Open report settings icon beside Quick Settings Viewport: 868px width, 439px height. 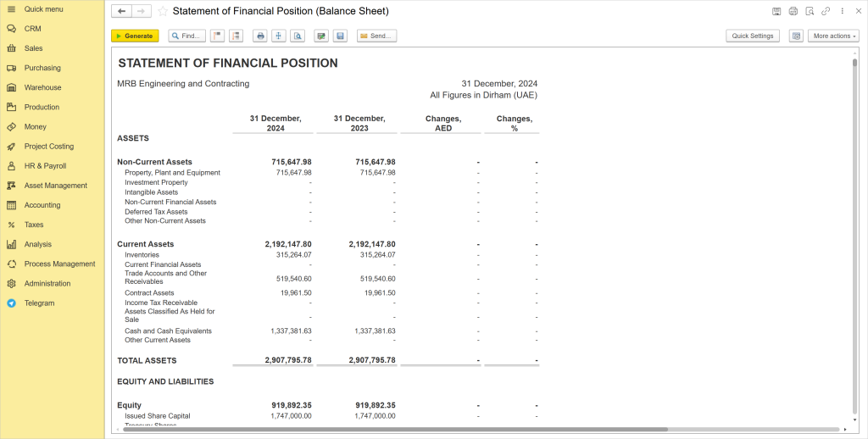pyautogui.click(x=796, y=36)
